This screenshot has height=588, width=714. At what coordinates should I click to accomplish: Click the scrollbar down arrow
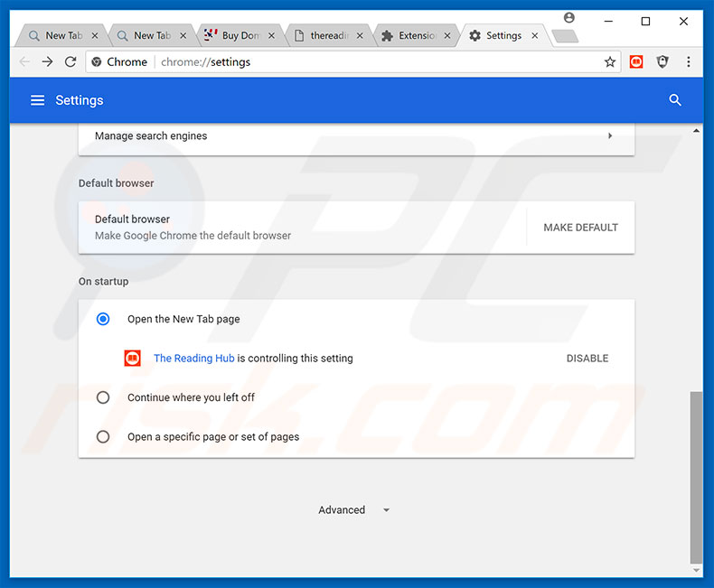[696, 570]
